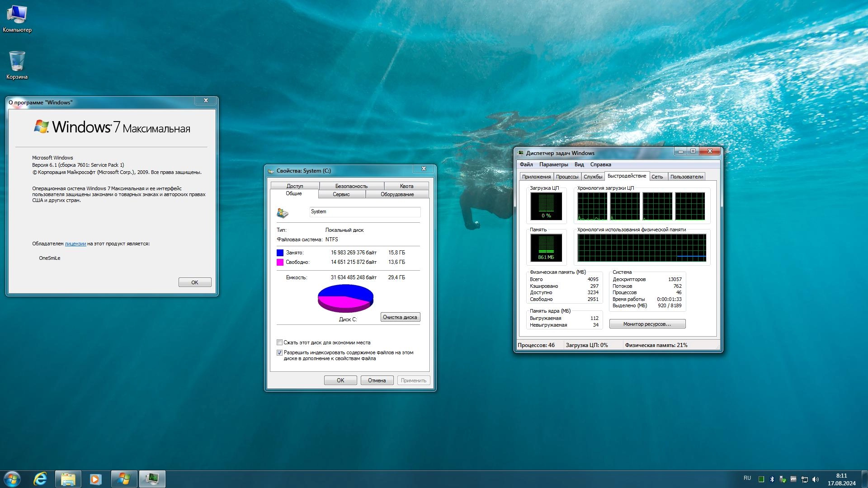Launch Internet Explorer from taskbar

[x=41, y=479]
